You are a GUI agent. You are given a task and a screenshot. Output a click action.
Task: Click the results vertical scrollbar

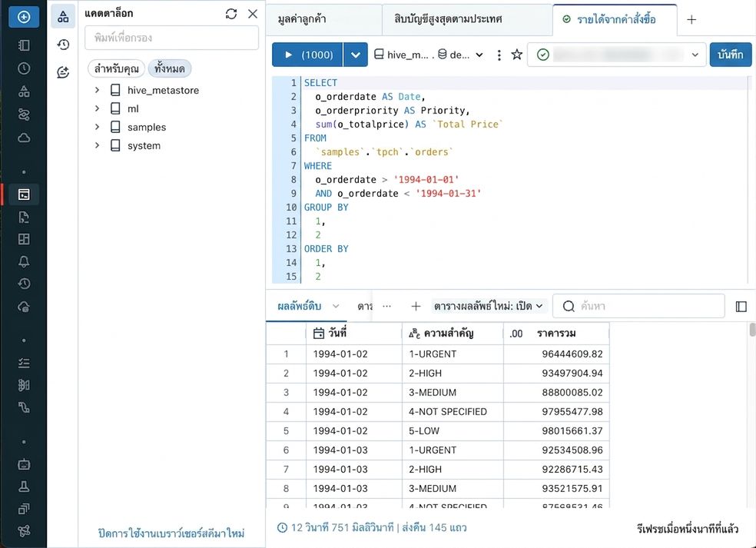[752, 330]
